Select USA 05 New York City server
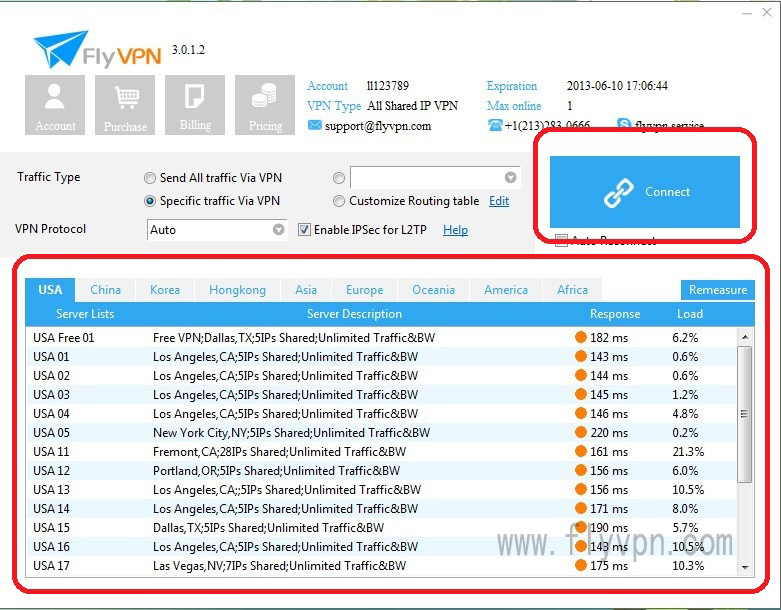Viewport: 781px width, 610px height. [381, 432]
